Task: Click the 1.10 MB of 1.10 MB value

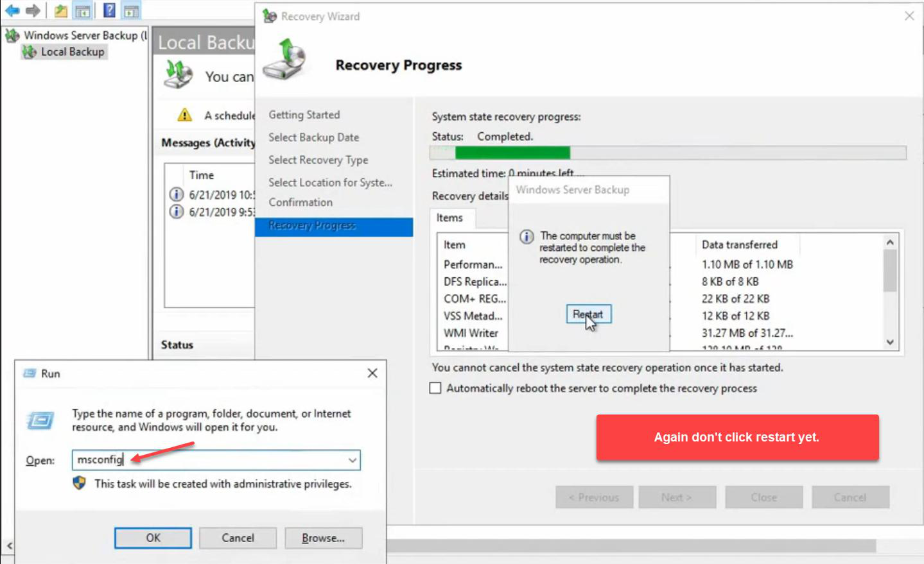Action: tap(747, 264)
